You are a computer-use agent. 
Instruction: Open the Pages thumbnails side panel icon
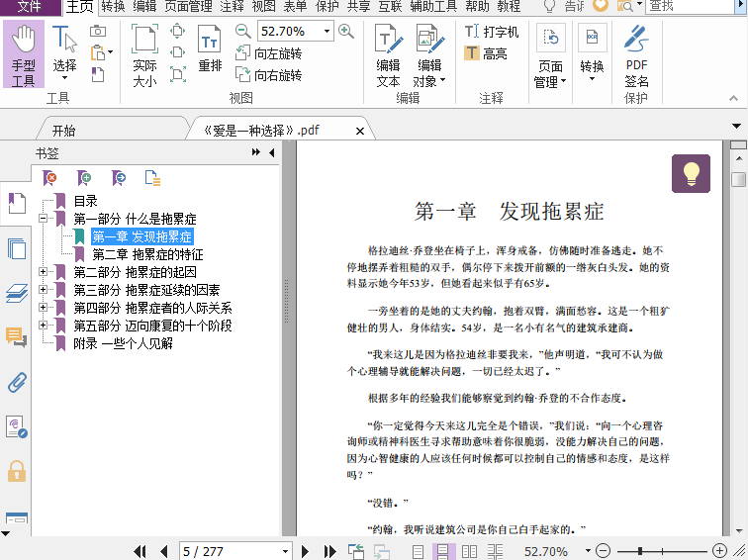17,248
